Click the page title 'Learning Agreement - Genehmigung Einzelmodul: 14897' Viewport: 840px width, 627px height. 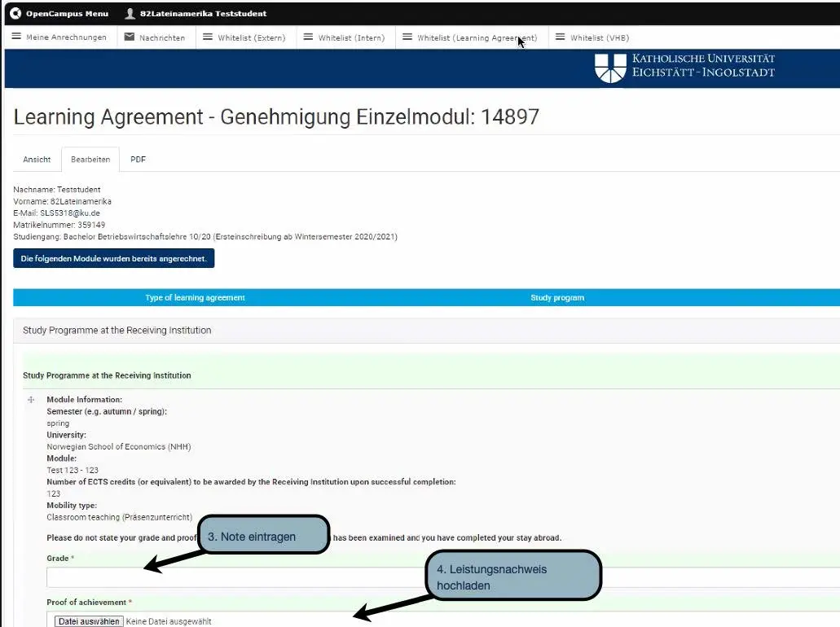(276, 116)
